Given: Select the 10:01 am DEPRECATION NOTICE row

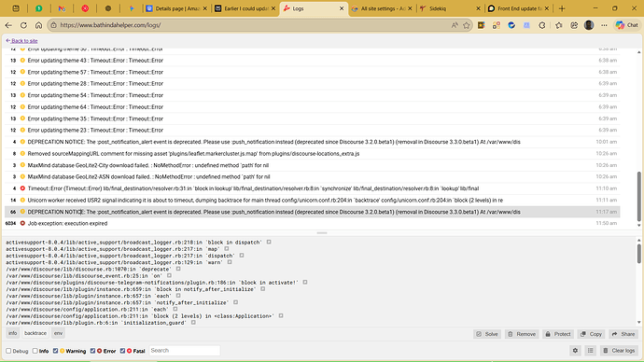Looking at the screenshot, I should tap(312, 142).
